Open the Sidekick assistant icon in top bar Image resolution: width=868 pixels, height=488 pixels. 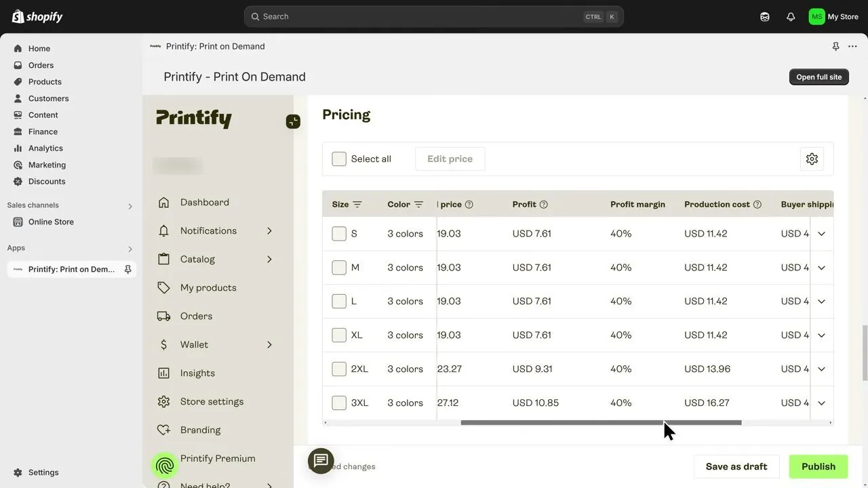click(765, 17)
